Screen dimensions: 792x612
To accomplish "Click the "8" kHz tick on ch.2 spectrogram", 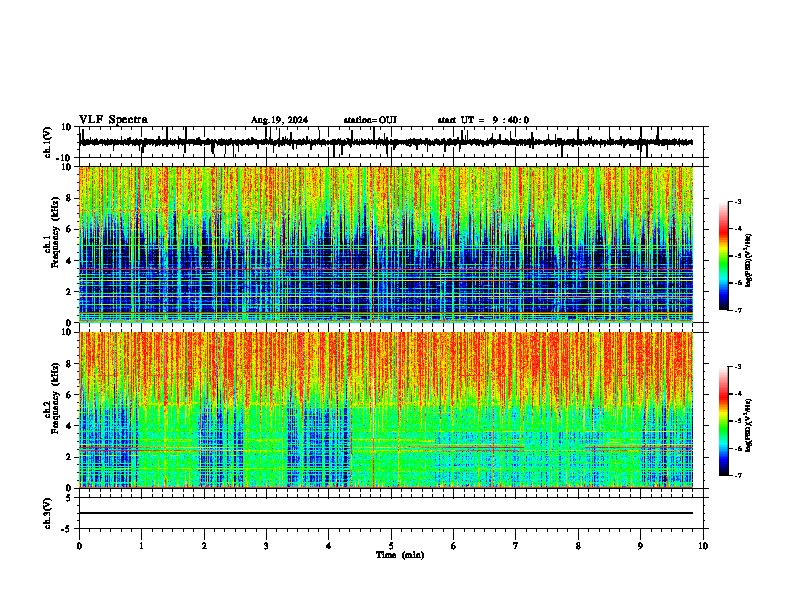I will (x=69, y=364).
